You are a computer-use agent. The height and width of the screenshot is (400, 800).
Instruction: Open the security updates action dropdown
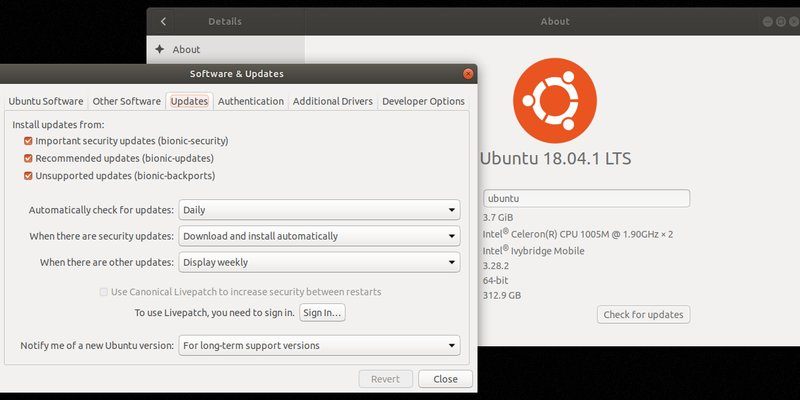[319, 236]
